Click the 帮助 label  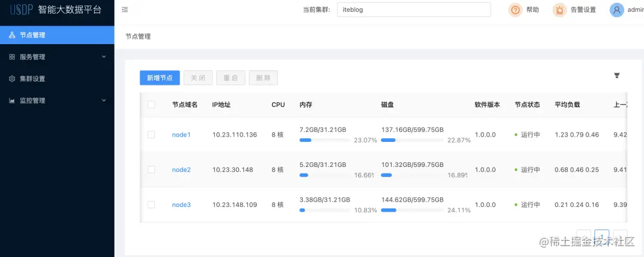tap(532, 10)
